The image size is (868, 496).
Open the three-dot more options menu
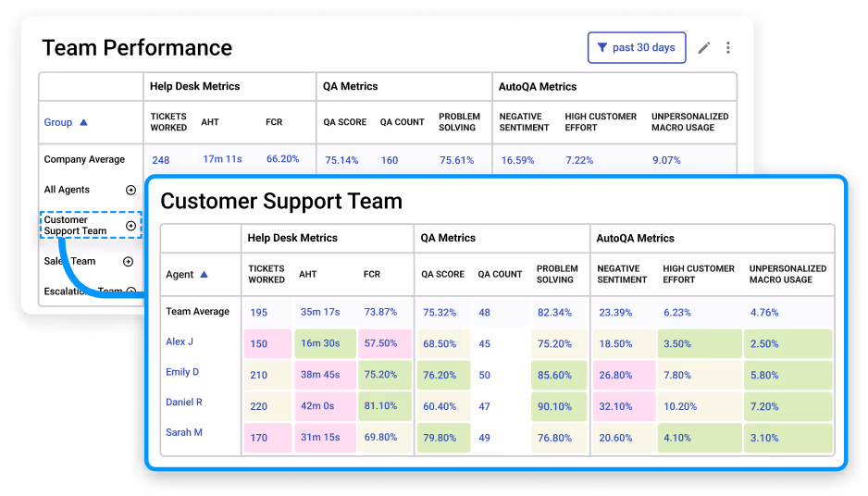[x=728, y=47]
